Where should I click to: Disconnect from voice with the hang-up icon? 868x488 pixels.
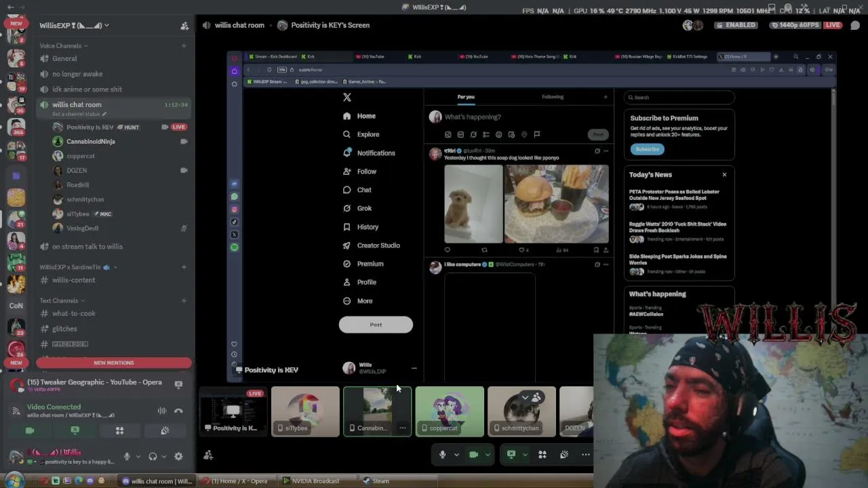click(178, 411)
